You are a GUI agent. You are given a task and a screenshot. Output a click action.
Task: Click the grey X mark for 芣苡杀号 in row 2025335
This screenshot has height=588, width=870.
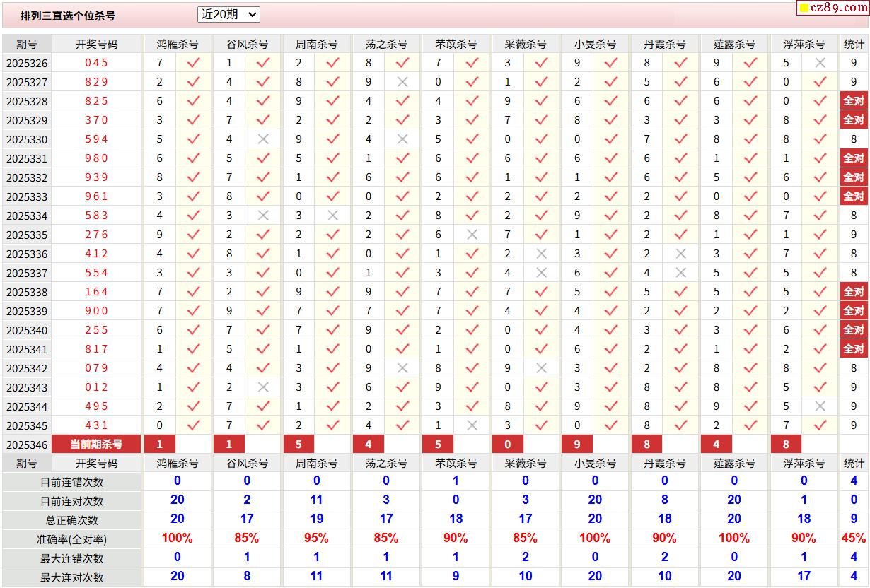tap(472, 235)
